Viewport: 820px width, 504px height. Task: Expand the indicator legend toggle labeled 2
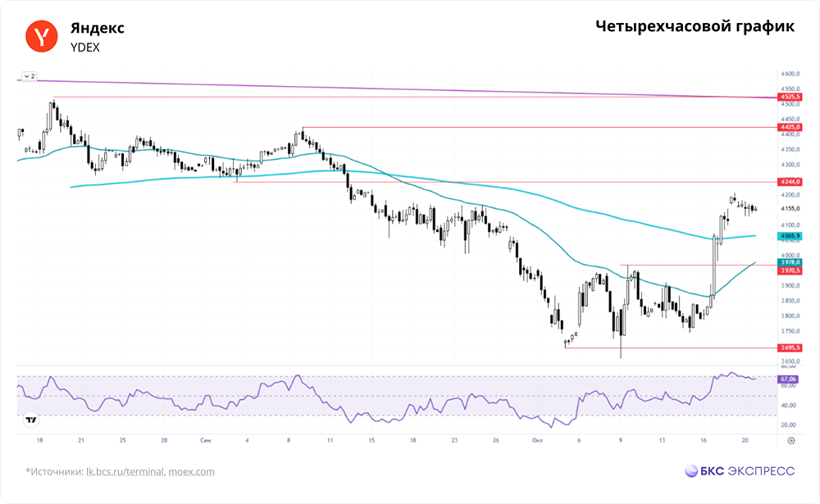(30, 76)
